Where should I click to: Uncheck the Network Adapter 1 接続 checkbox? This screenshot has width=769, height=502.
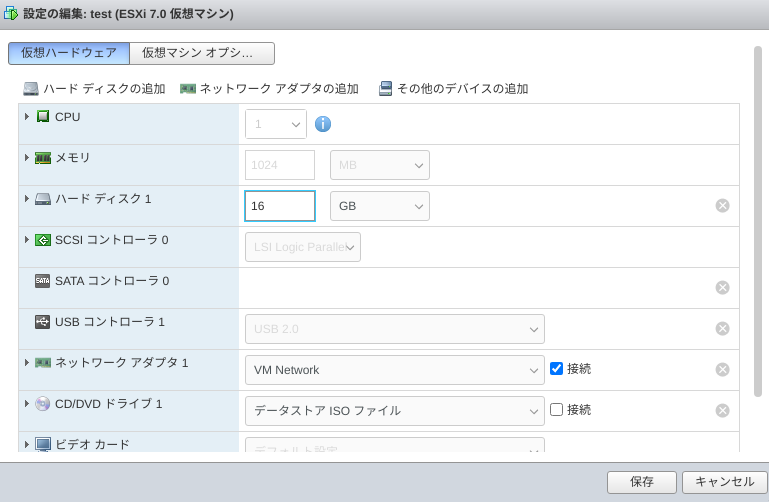pos(556,368)
